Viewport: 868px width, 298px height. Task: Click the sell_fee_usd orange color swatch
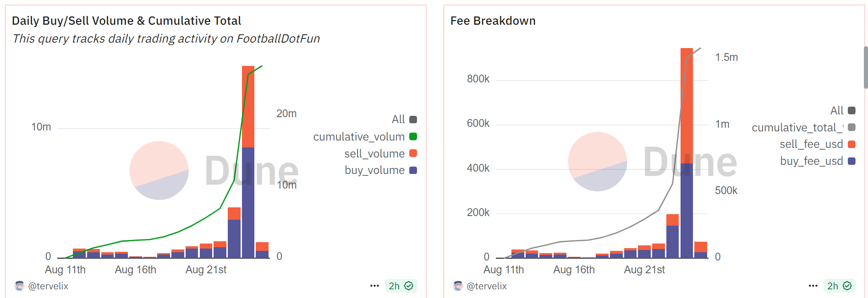852,144
